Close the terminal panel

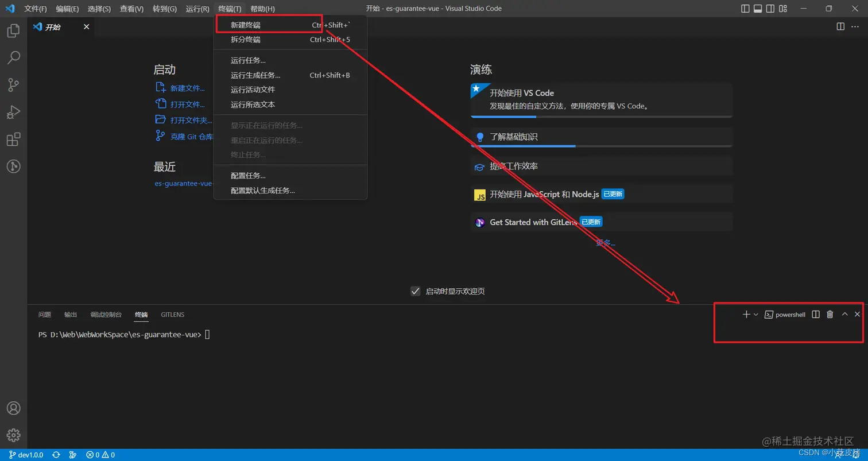857,314
